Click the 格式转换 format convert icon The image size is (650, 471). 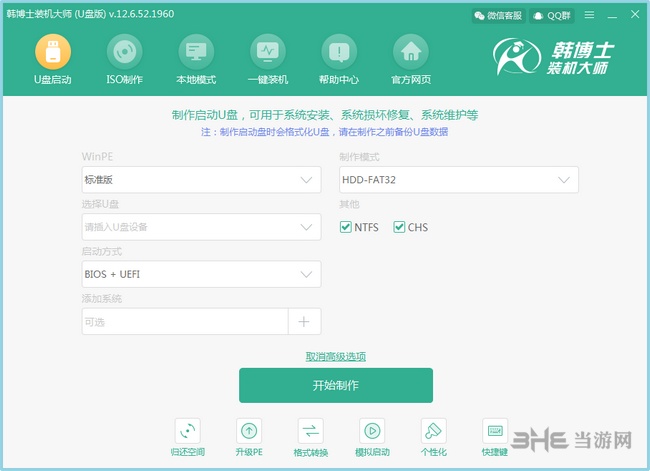tap(310, 431)
